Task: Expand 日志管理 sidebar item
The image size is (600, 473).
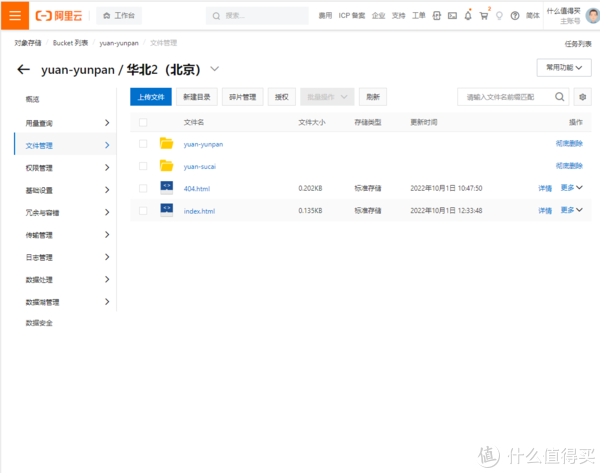Action: [65, 257]
